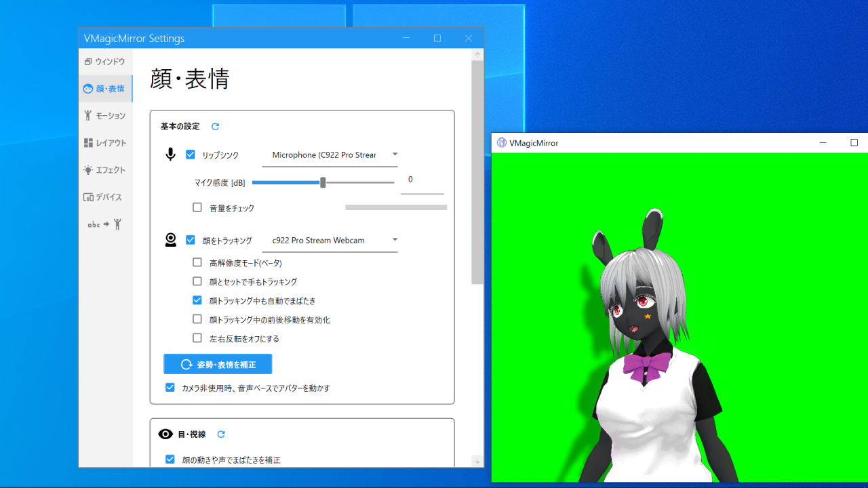Click the settings scrollbar up arrow
868x488 pixels.
click(x=477, y=54)
